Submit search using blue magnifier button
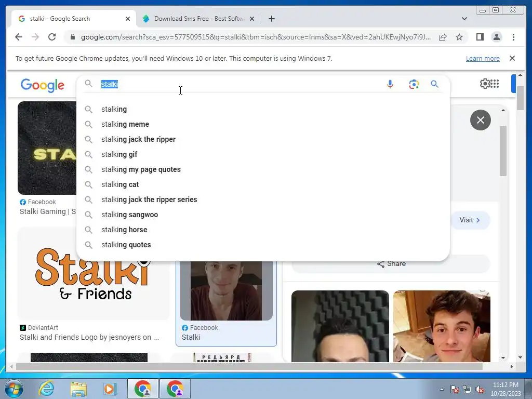This screenshot has width=532, height=399. pyautogui.click(x=434, y=84)
